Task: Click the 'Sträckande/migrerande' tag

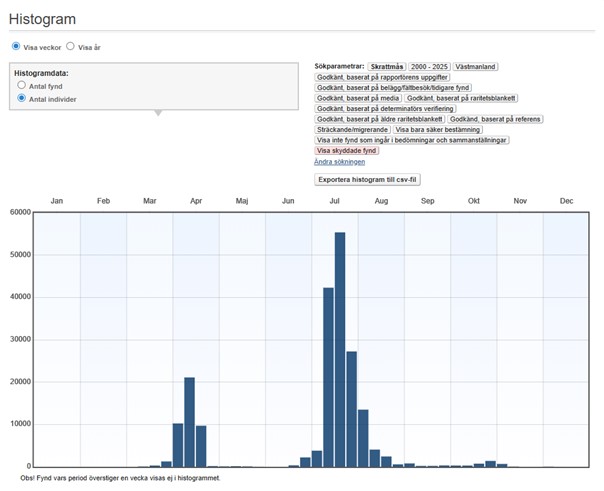Action: [352, 129]
